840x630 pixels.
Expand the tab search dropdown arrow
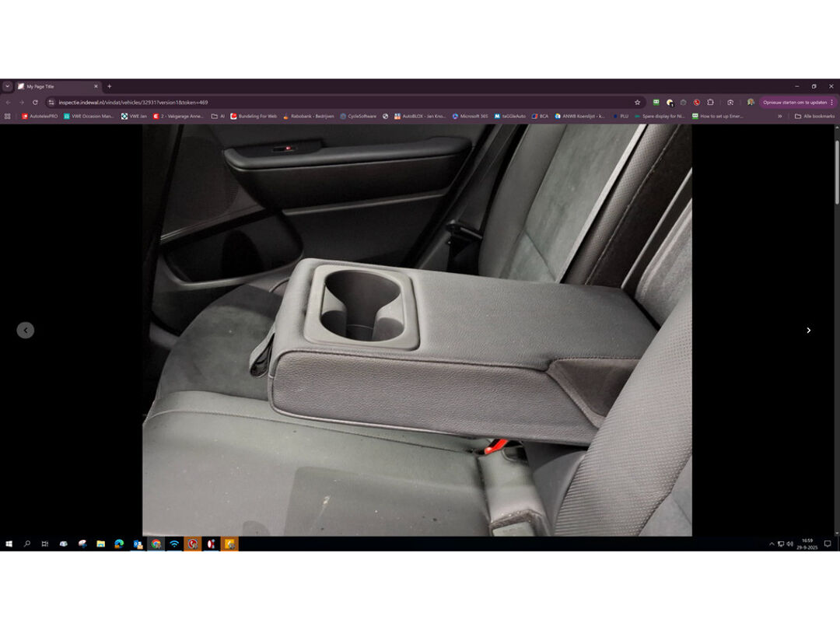7,86
